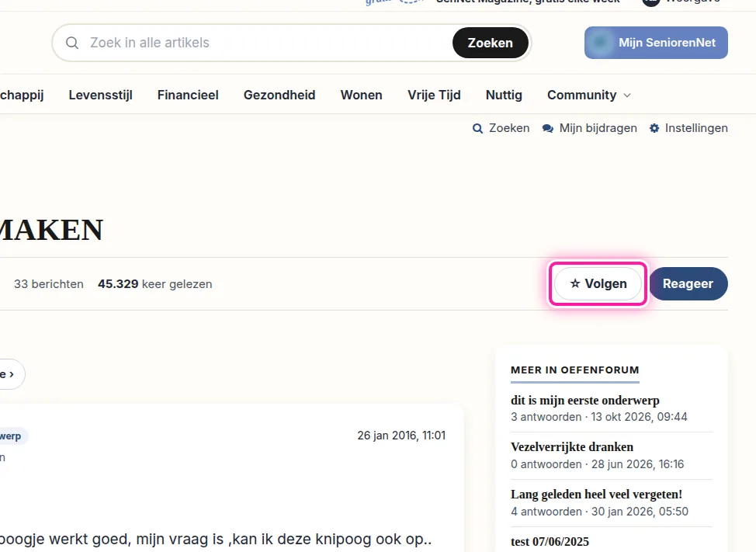
Task: Click the post date 26 jan 2016, 11:01
Action: click(x=401, y=436)
